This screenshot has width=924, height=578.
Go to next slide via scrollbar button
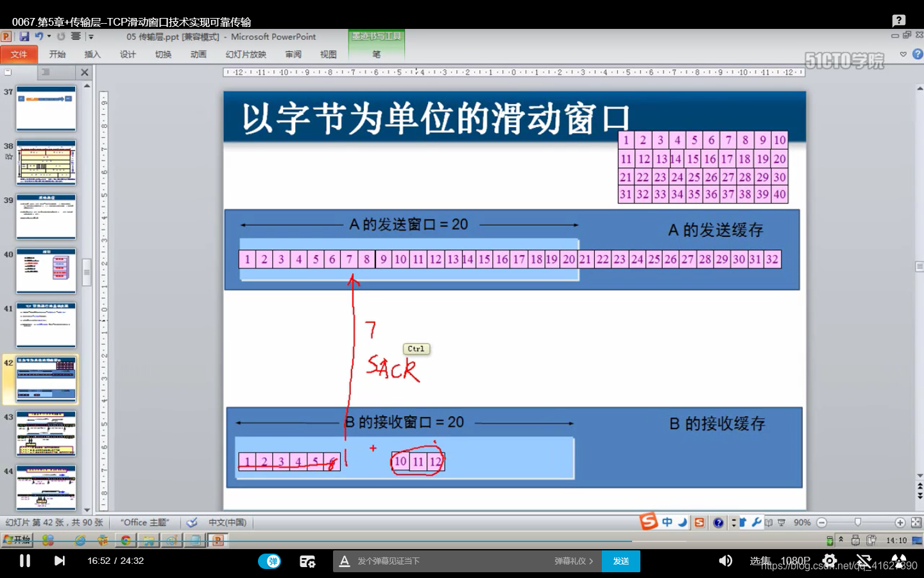click(920, 496)
